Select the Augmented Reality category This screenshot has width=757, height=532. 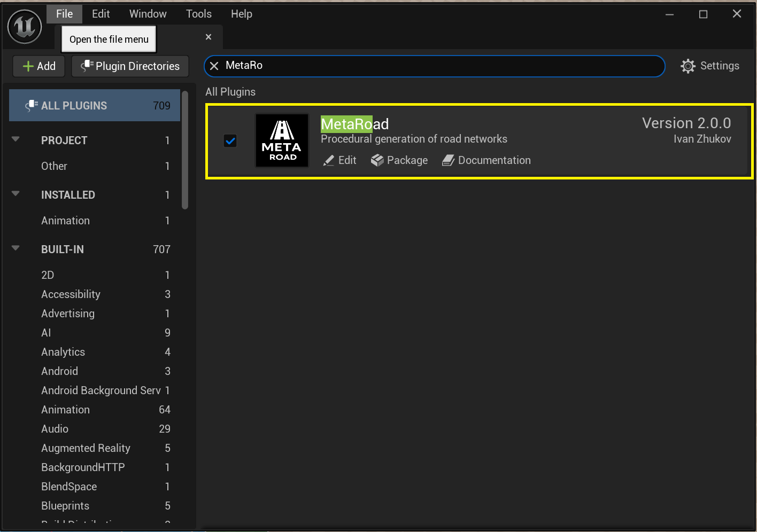pyautogui.click(x=95, y=448)
